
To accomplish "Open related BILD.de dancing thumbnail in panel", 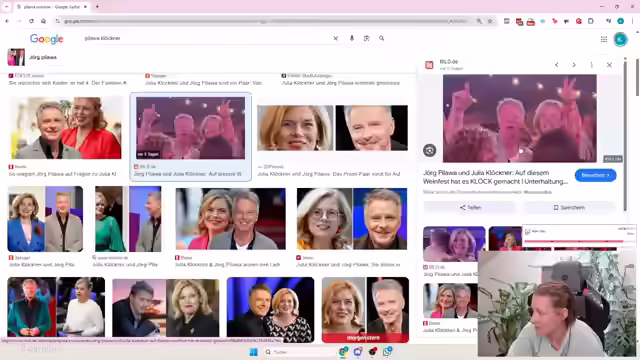I will (454, 244).
